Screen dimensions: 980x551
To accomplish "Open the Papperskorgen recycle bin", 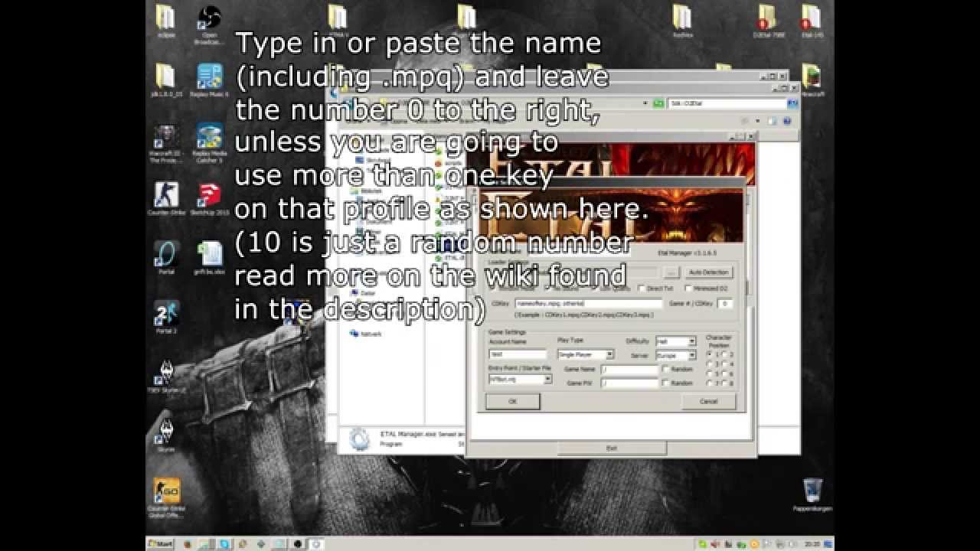I will [x=812, y=494].
